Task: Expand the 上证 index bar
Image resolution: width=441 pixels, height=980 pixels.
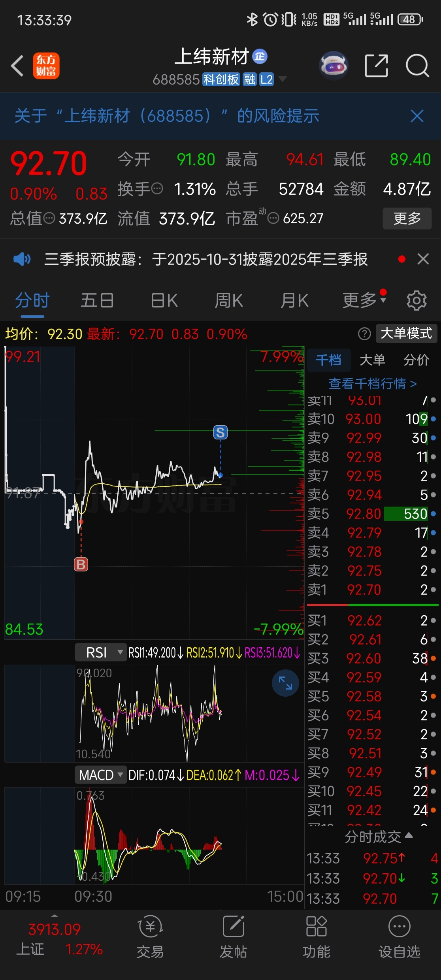Action: (55, 916)
